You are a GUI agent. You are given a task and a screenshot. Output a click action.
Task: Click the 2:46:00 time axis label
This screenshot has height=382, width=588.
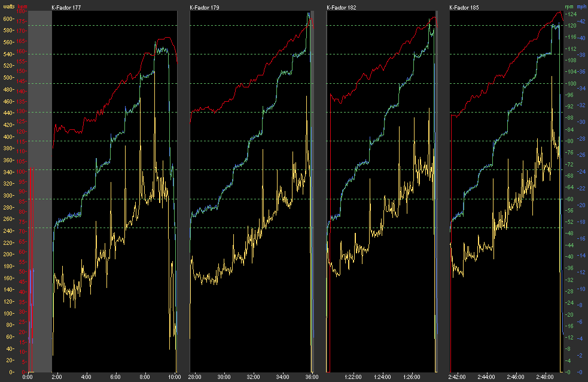coord(515,377)
